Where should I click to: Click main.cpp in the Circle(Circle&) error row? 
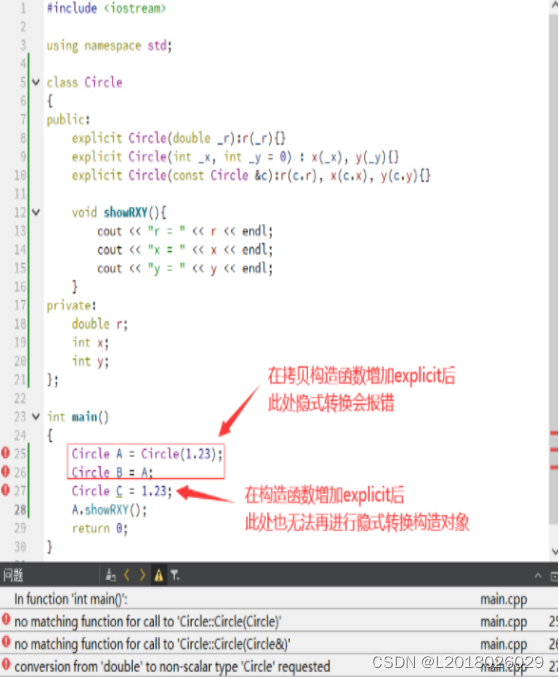(504, 644)
